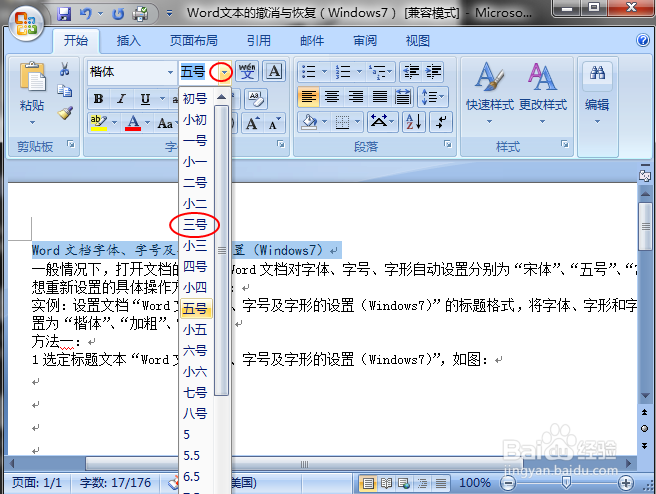Justify the paragraph text

(x=380, y=97)
